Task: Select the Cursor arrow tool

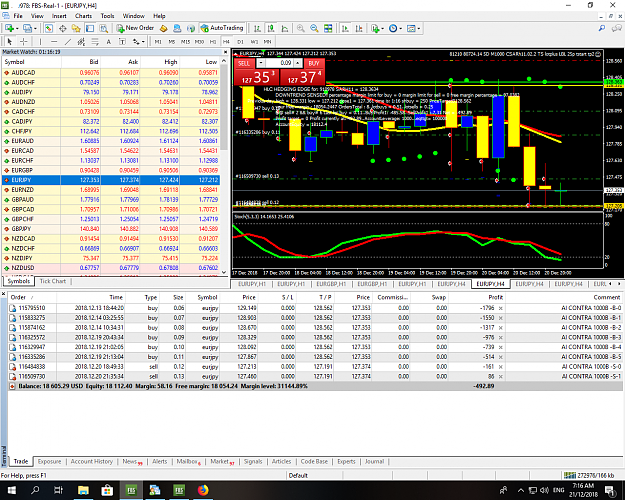Action: (x=10, y=41)
